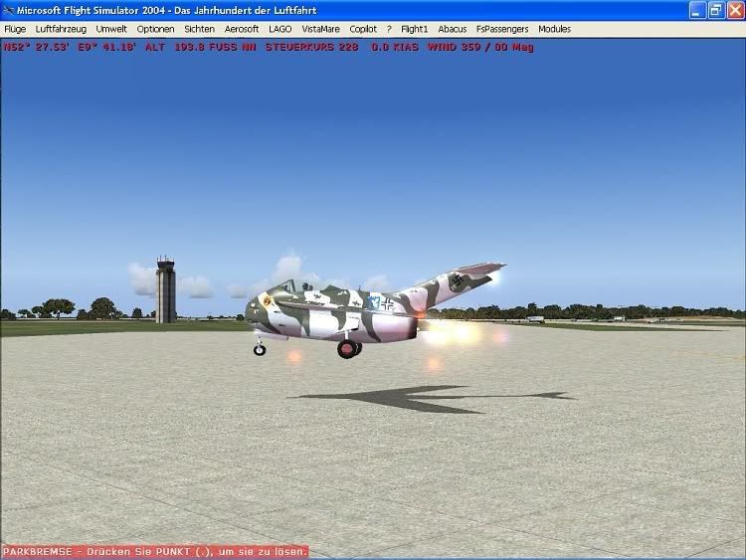Screen dimensions: 746x560
Task: Click the ALT 193.8 FUSS NN readout
Action: point(200,47)
